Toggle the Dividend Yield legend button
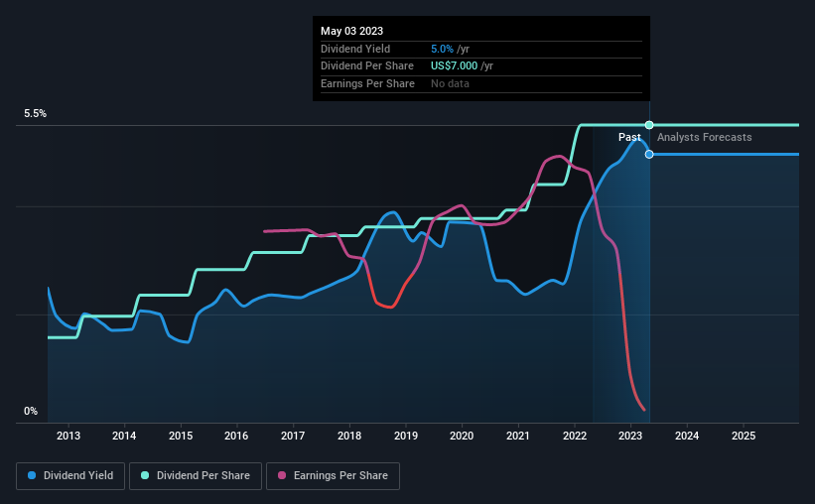This screenshot has height=504, width=815. coord(70,476)
